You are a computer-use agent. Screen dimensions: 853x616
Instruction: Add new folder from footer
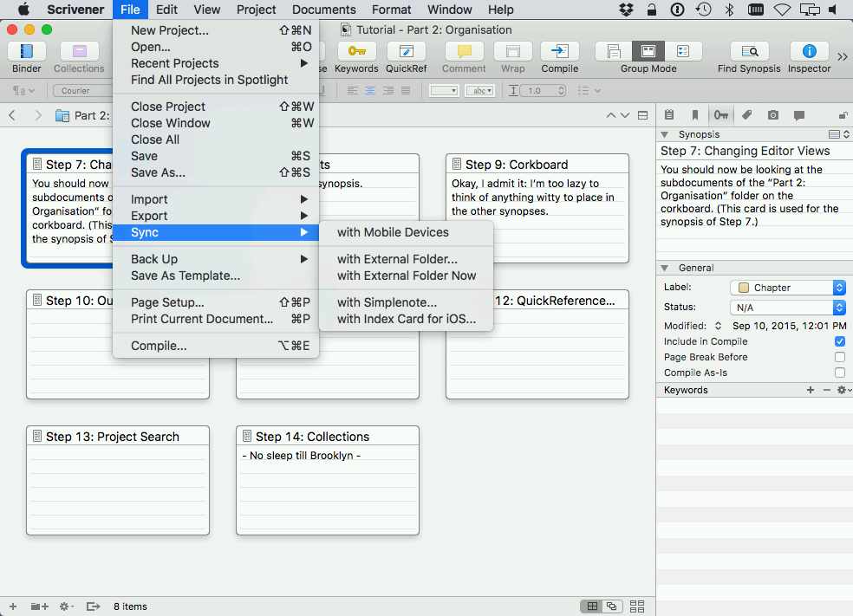(x=39, y=606)
